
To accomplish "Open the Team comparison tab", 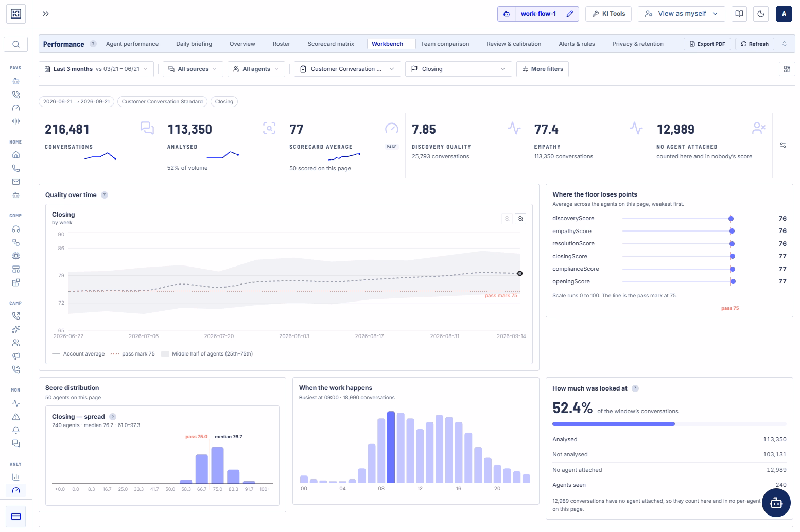I will coord(445,44).
